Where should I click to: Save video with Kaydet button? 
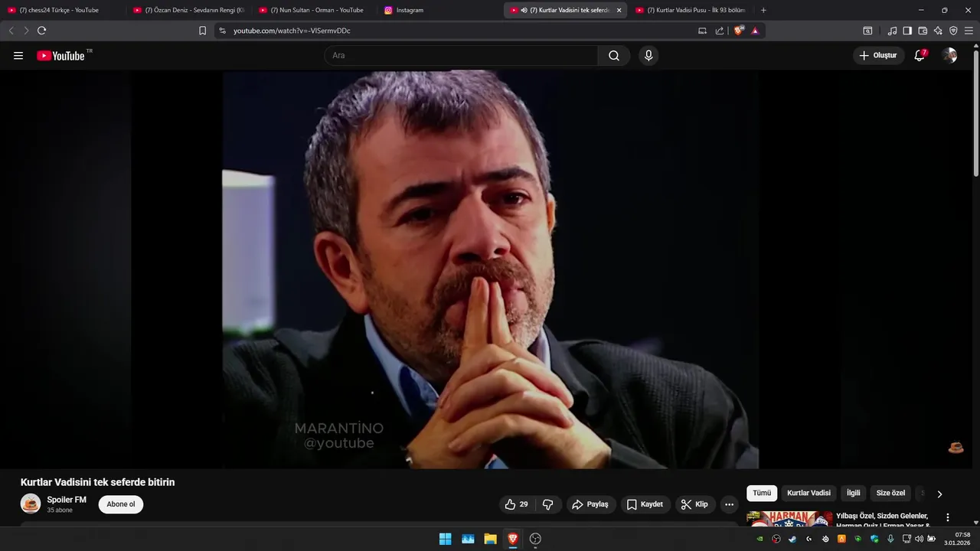(x=645, y=504)
